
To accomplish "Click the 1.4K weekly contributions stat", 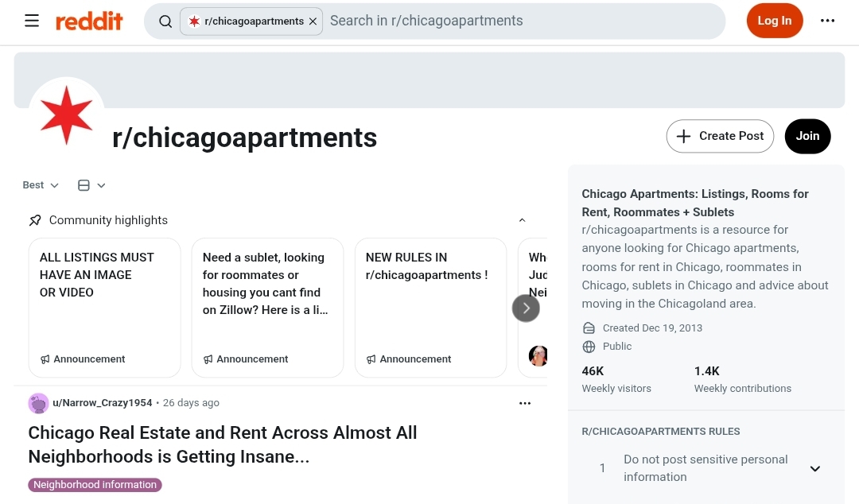I will pos(742,379).
